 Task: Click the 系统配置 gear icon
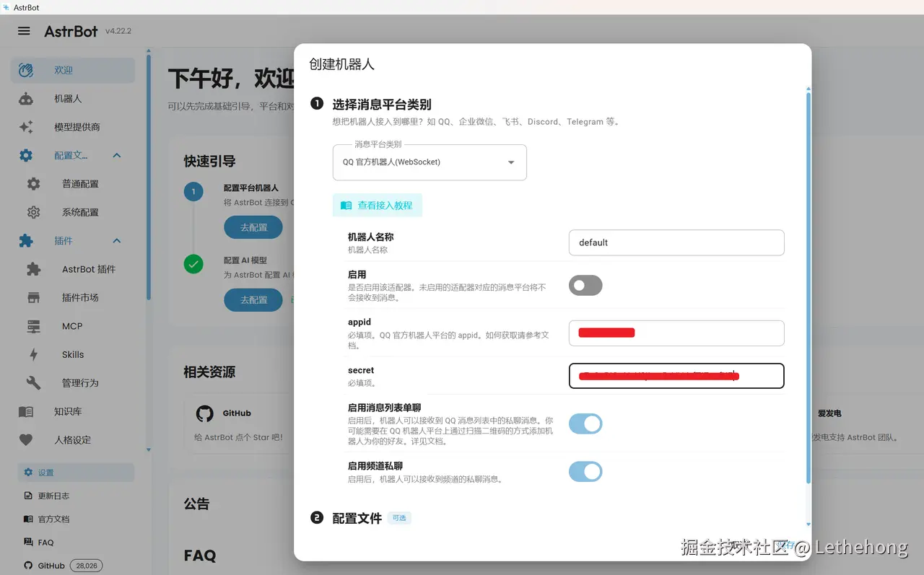pos(34,212)
